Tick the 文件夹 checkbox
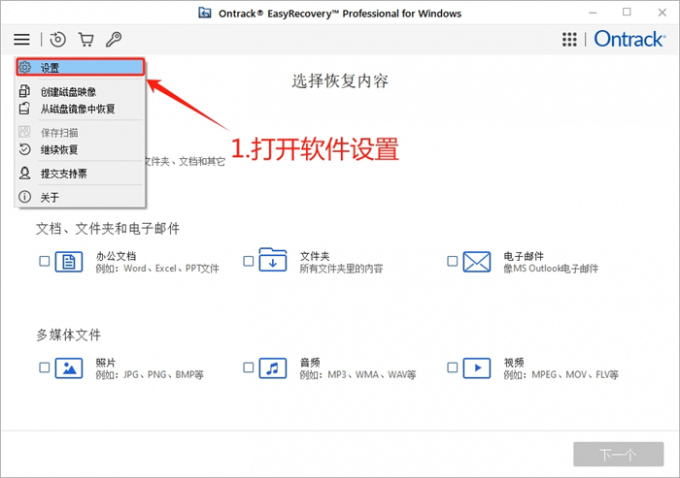This screenshot has height=478, width=680. 248,261
